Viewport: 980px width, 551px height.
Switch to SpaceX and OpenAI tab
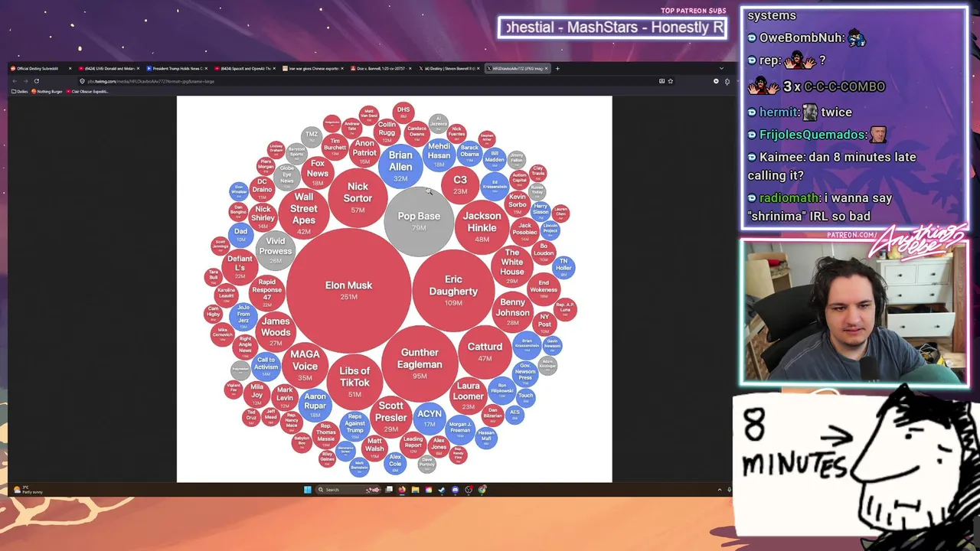[x=243, y=69]
